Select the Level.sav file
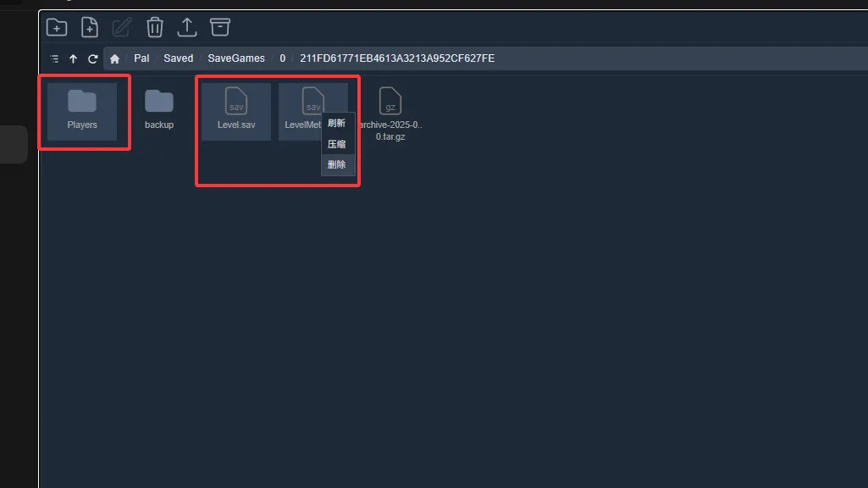The height and width of the screenshot is (488, 868). (236, 111)
